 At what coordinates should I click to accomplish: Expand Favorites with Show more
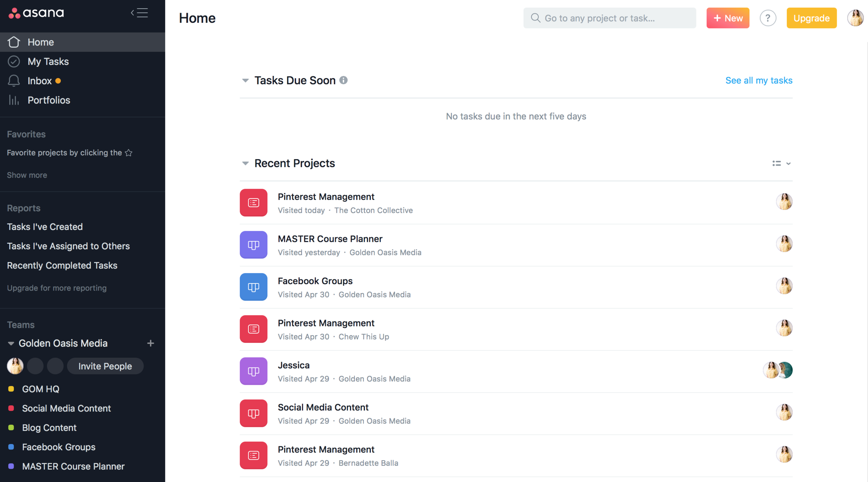27,175
